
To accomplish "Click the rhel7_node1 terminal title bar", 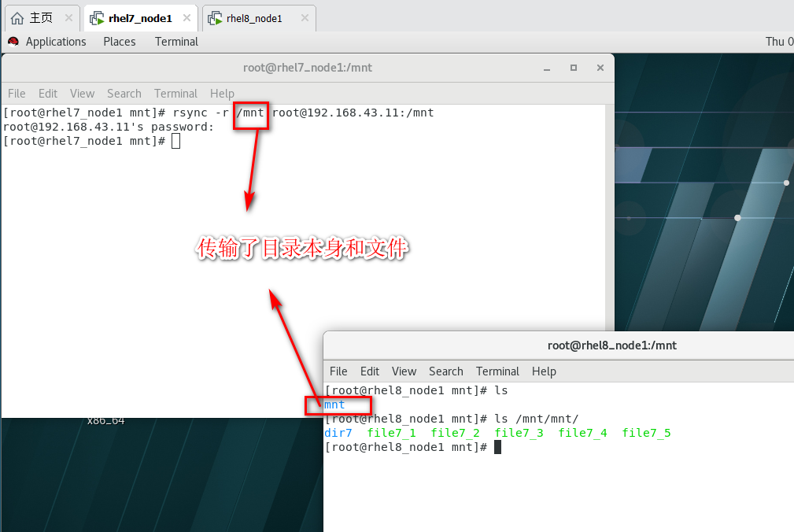I will pos(308,68).
